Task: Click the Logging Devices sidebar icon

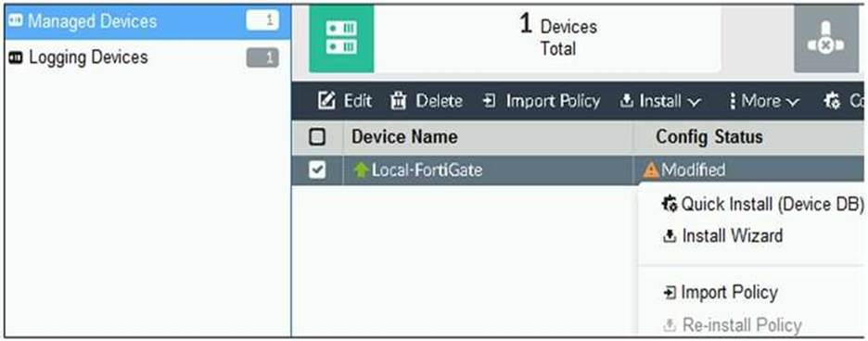Action: coord(17,57)
